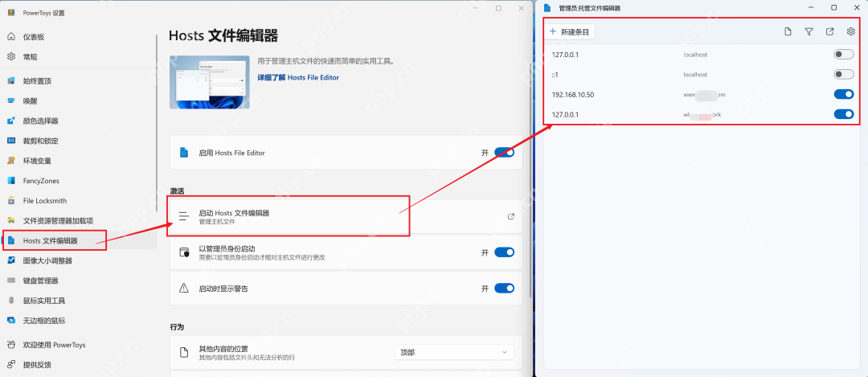Toggle 启用 Hosts File Editor switch
The width and height of the screenshot is (868, 377).
tap(504, 152)
